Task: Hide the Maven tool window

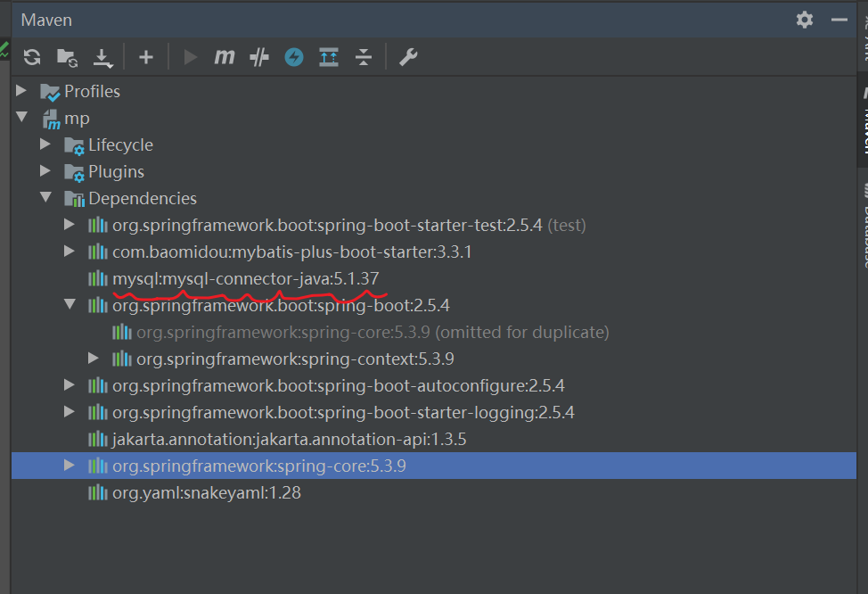Action: pos(839,20)
